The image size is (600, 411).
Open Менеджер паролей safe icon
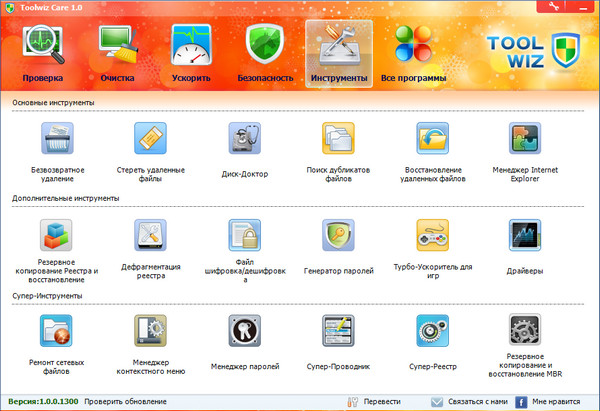point(243,332)
